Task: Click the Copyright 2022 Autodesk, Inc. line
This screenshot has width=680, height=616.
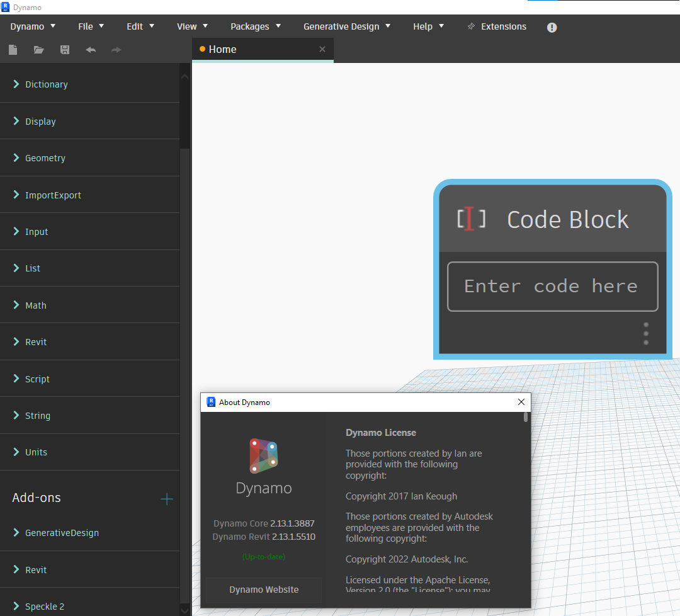Action: pyautogui.click(x=407, y=559)
